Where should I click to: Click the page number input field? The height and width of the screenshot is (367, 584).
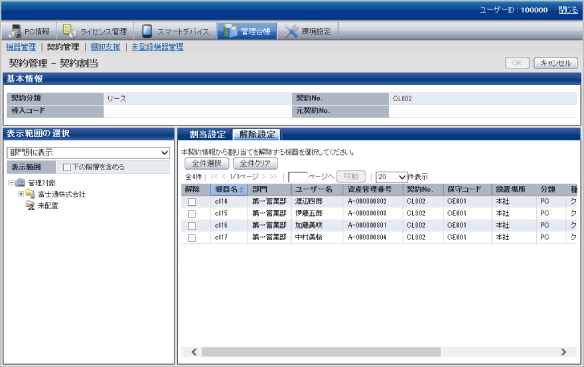(298, 177)
